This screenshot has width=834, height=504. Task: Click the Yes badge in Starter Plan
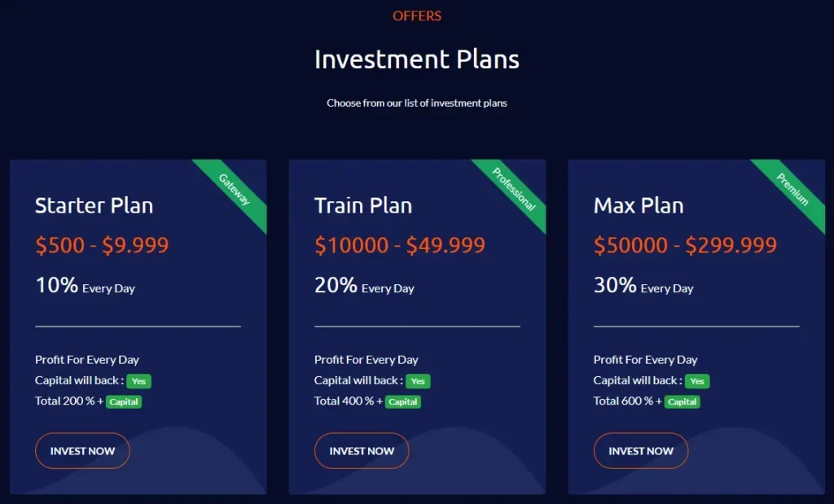pyautogui.click(x=138, y=381)
